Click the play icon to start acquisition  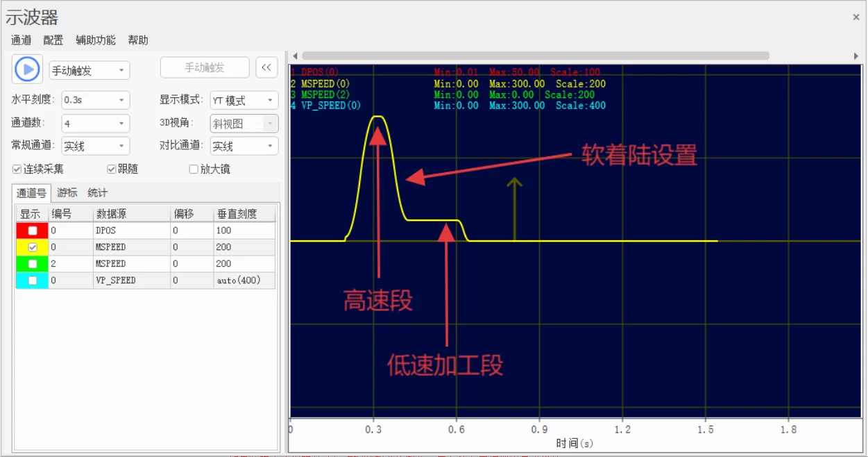point(27,67)
